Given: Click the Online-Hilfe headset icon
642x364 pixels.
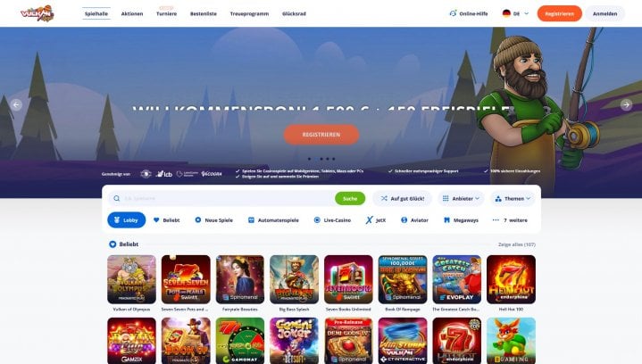Looking at the screenshot, I should pos(453,13).
